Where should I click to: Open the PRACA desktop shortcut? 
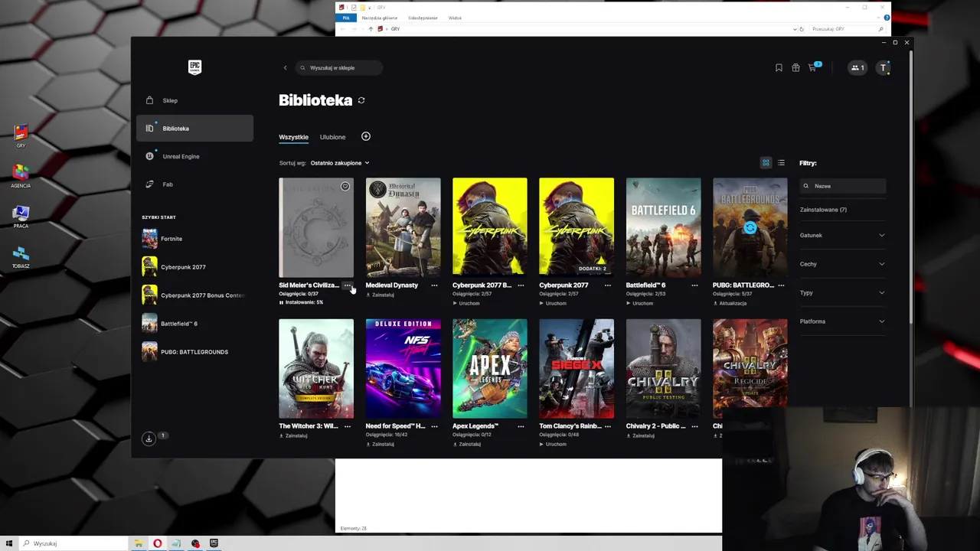coord(21,217)
